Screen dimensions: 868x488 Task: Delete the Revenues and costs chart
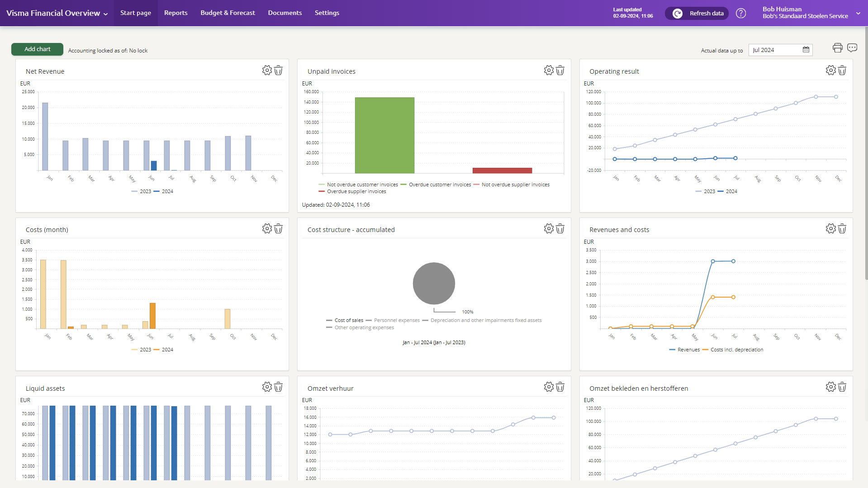click(842, 229)
